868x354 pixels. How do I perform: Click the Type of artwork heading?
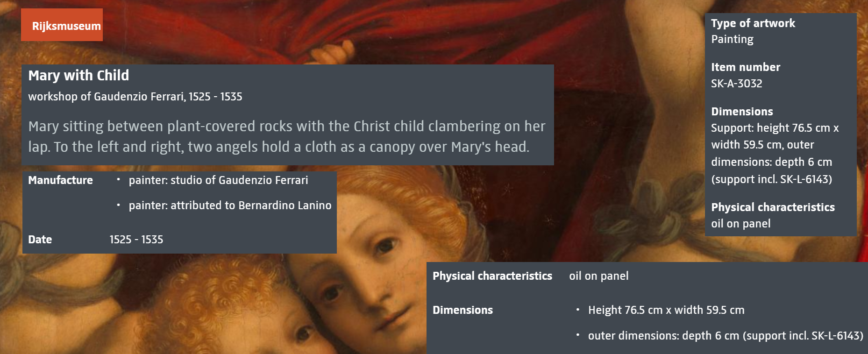(x=753, y=23)
